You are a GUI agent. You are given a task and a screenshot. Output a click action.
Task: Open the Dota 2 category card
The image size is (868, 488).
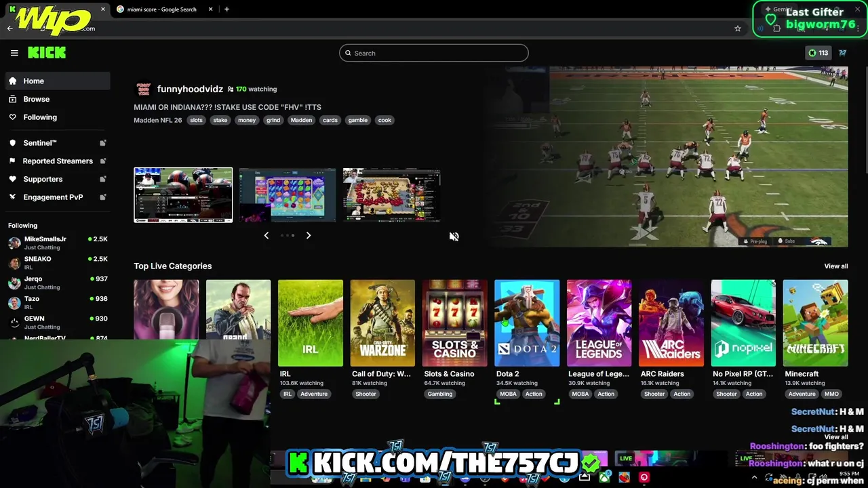click(527, 323)
